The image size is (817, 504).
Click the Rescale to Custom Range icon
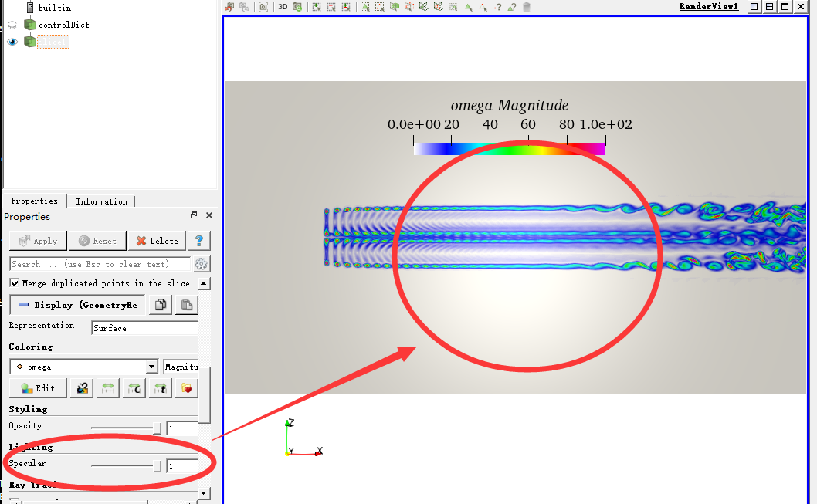click(x=134, y=388)
